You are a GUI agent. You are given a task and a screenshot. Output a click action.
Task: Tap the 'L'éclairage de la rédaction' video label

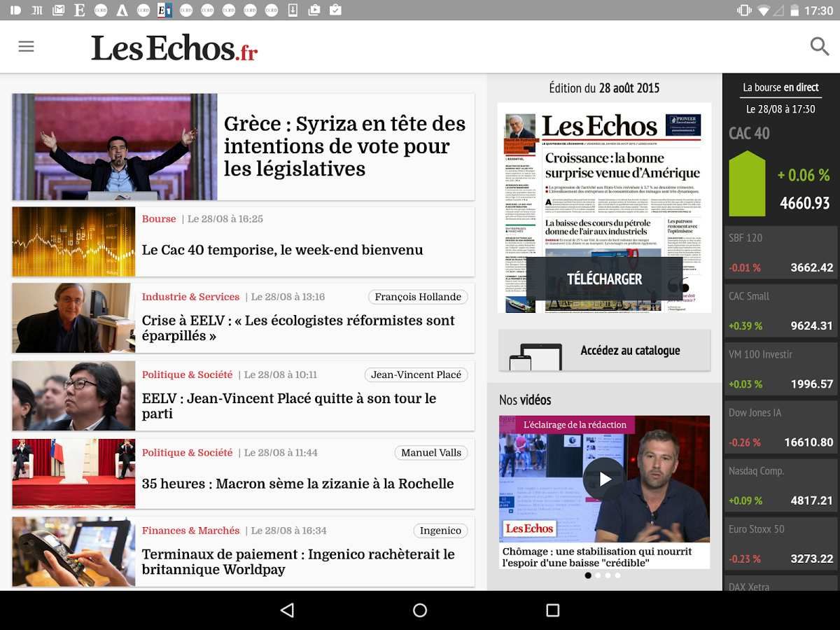click(575, 425)
